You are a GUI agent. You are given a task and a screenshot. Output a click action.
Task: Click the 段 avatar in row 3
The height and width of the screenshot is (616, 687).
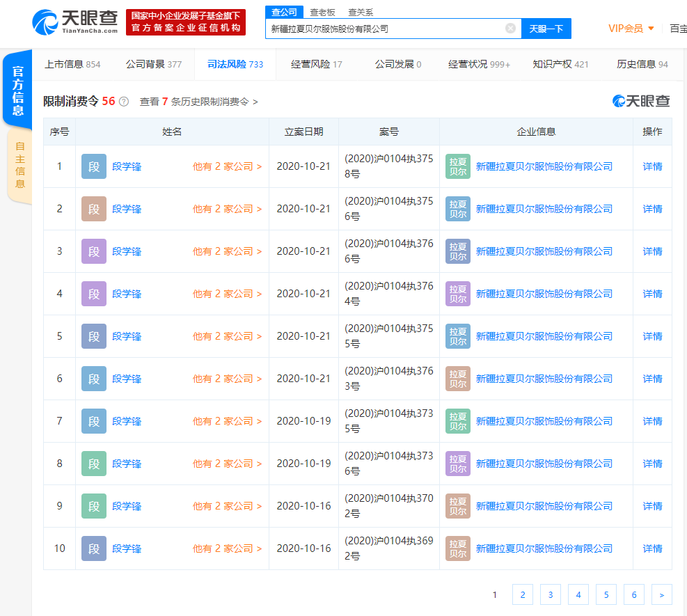tap(94, 251)
